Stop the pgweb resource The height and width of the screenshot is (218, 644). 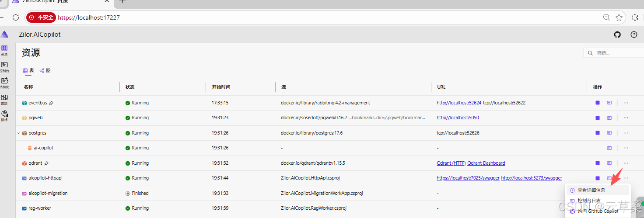coord(598,118)
